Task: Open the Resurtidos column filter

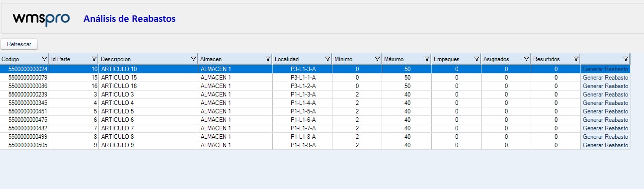Action: point(576,59)
